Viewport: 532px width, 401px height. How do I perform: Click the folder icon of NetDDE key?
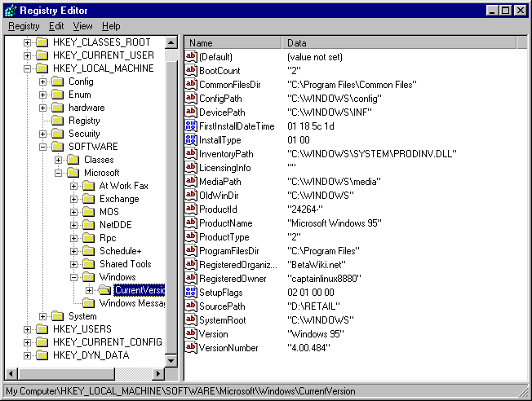pos(89,225)
